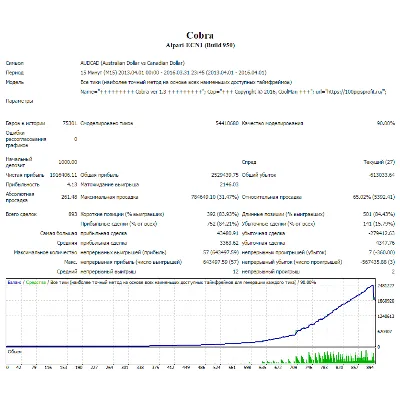
Task: Click the maximal drawdown value
Action: point(215,197)
